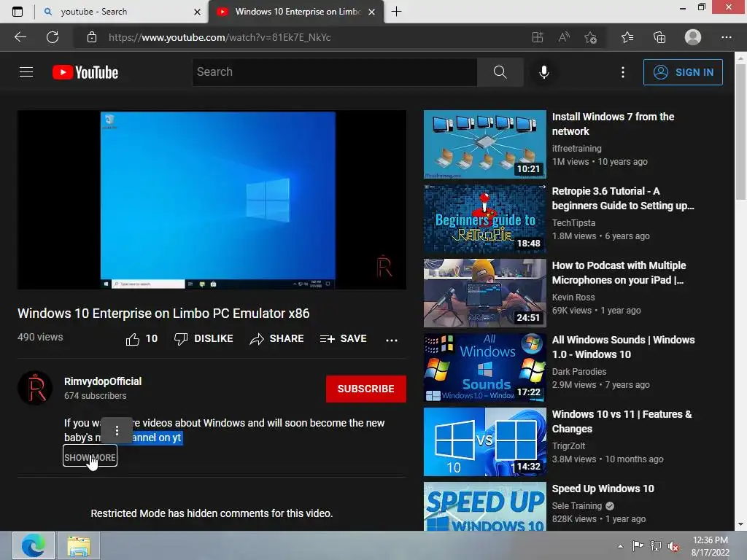Click the '490 views' text
The image size is (747, 560).
(40, 337)
